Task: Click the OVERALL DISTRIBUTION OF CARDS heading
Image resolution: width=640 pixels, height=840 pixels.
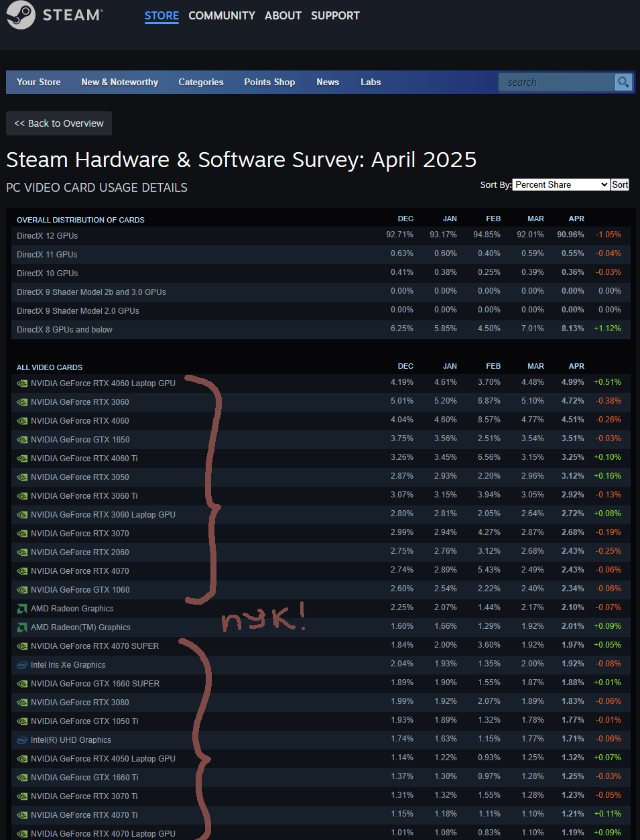Action: (80, 220)
